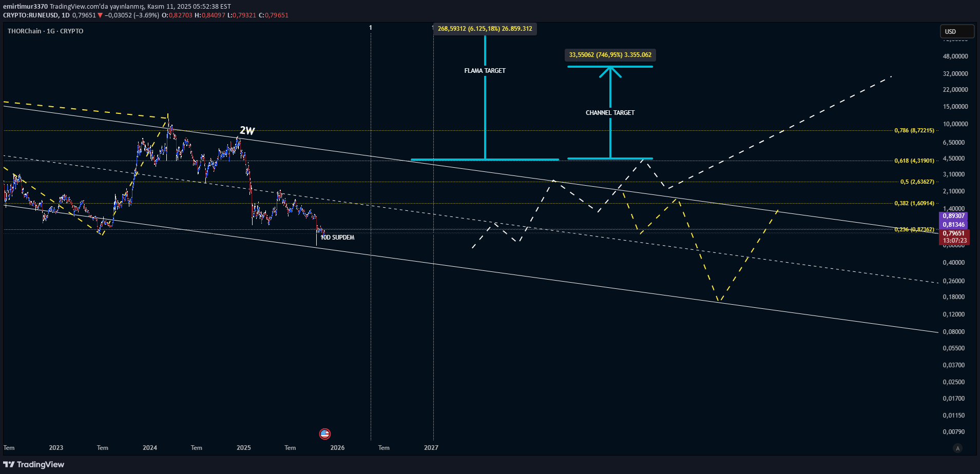Click the 2026 label on time axis
980x474 pixels.
point(337,448)
